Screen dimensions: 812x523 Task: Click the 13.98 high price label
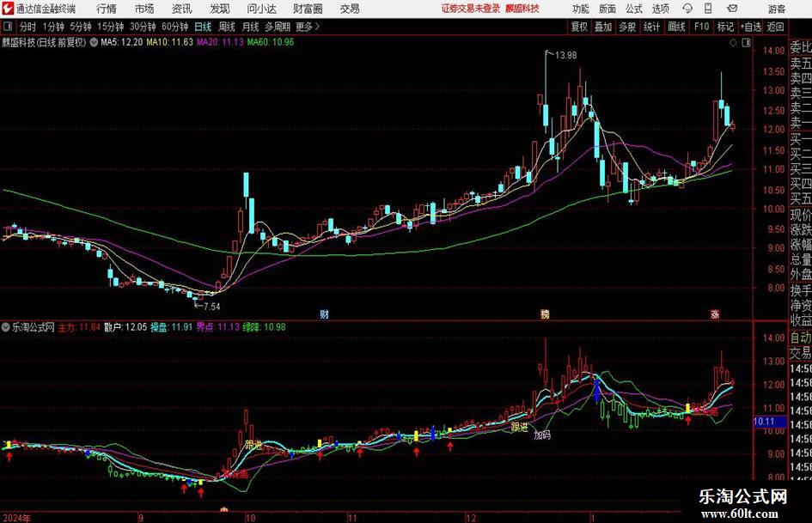[565, 56]
